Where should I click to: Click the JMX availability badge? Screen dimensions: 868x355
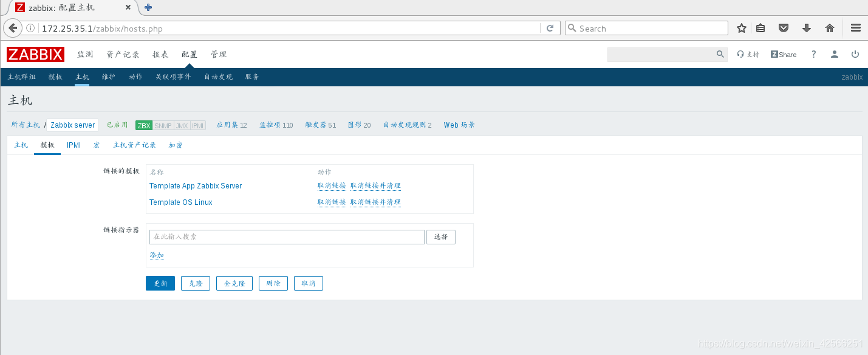(182, 125)
